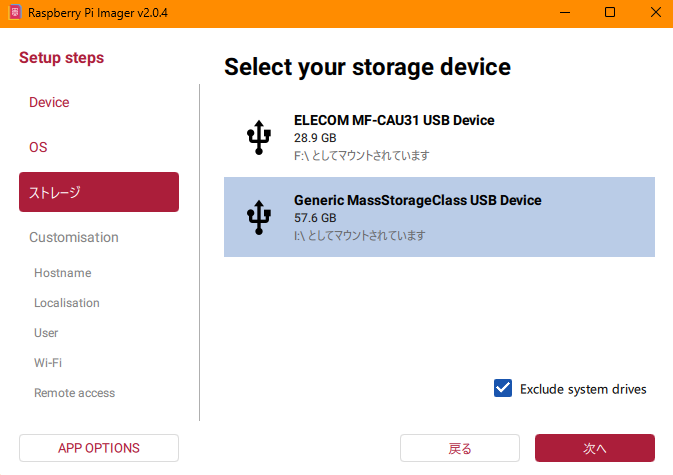Image resolution: width=673 pixels, height=475 pixels.
Task: Click the 戻る back button
Action: (x=460, y=448)
